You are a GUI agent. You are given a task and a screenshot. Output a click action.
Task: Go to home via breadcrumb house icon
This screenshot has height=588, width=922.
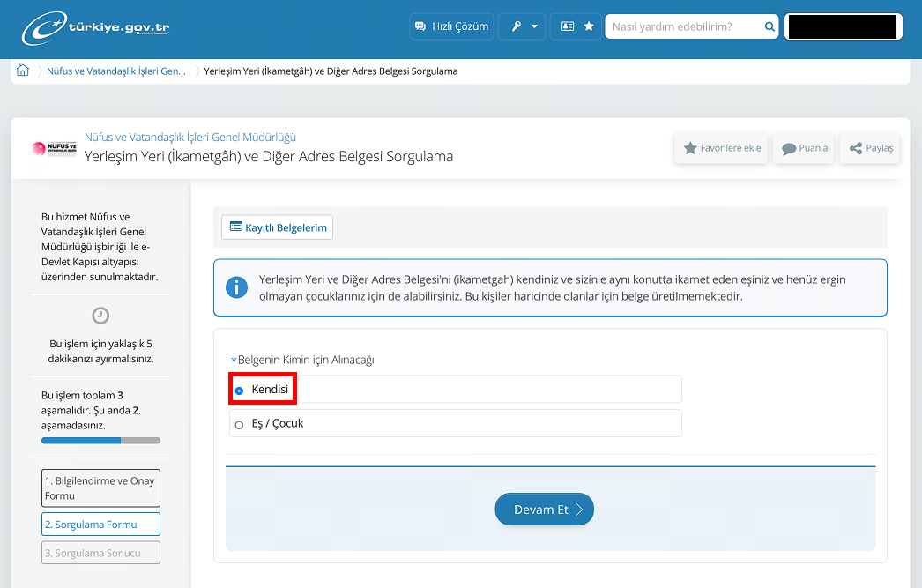[x=23, y=71]
